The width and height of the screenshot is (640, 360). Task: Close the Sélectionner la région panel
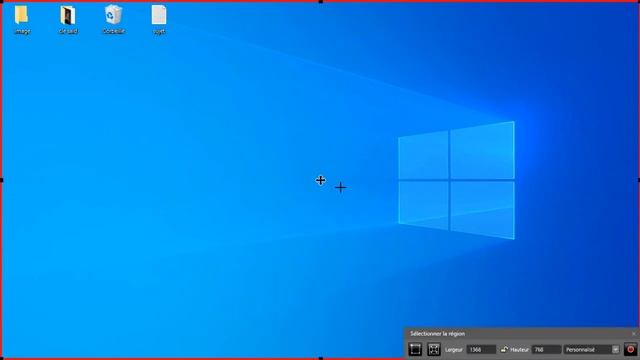[x=634, y=334]
